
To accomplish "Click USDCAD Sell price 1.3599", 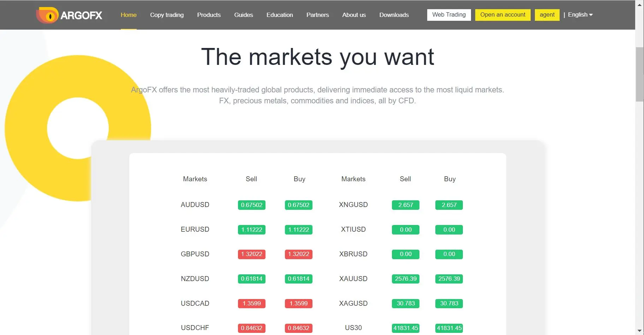I will [x=251, y=304].
